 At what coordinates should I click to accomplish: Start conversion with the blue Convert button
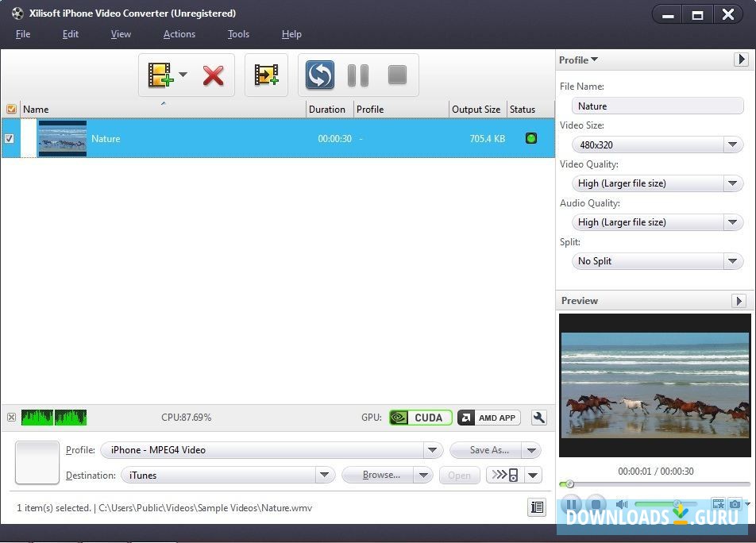coord(320,75)
